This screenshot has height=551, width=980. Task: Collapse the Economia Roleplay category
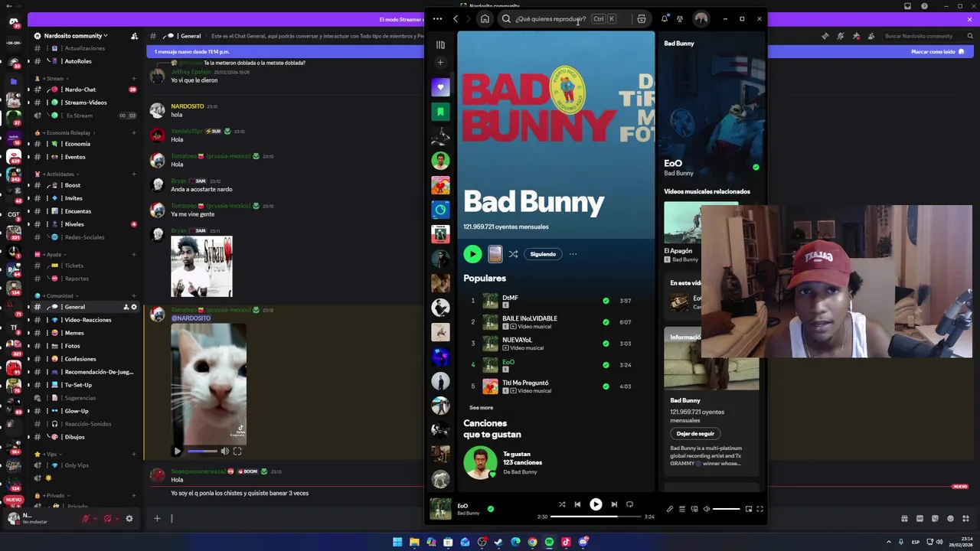(67, 133)
